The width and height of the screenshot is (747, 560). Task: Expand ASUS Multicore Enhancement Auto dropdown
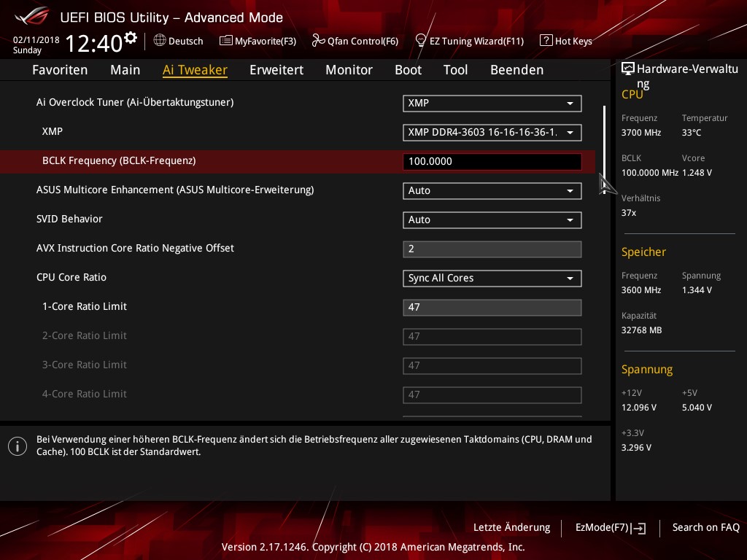[492, 191]
